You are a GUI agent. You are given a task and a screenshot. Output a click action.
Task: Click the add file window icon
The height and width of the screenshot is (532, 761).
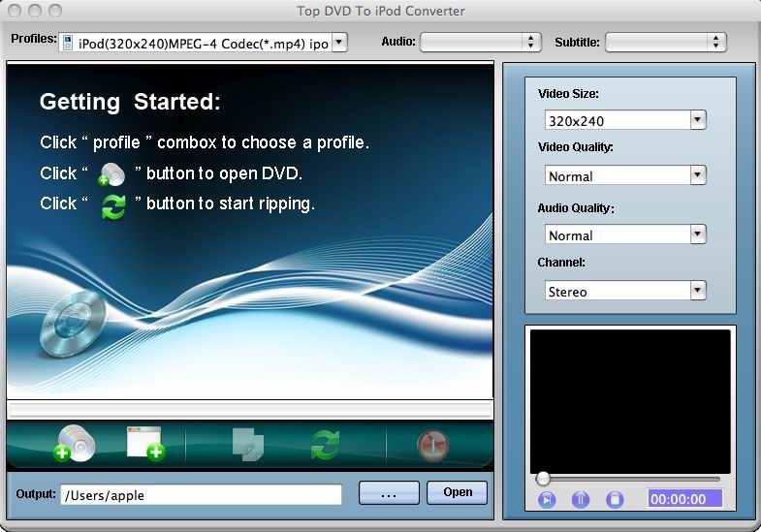[x=145, y=443]
